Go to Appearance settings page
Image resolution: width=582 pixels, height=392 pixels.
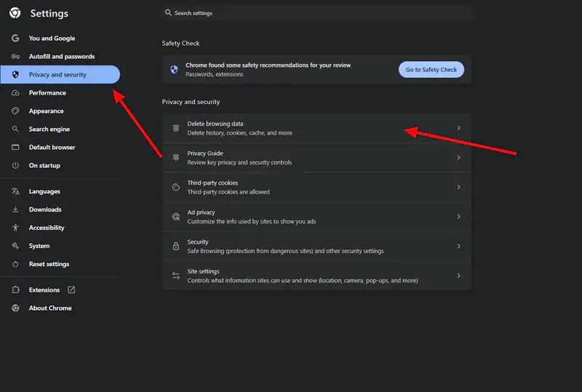46,111
